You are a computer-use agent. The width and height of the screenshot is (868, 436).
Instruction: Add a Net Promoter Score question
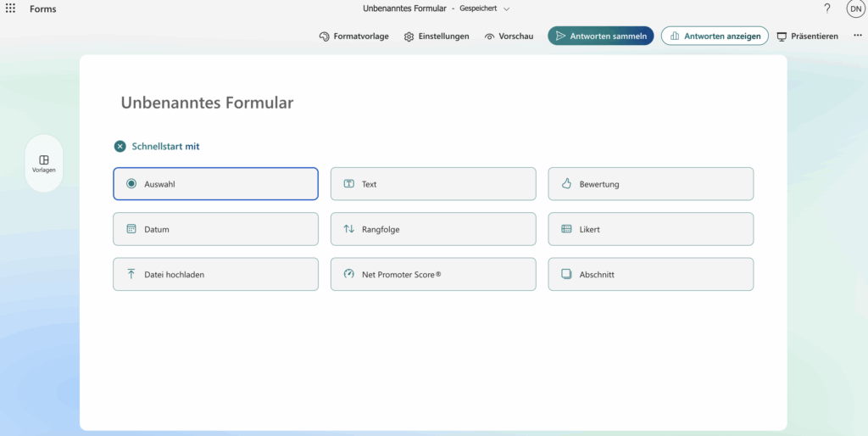pos(433,274)
